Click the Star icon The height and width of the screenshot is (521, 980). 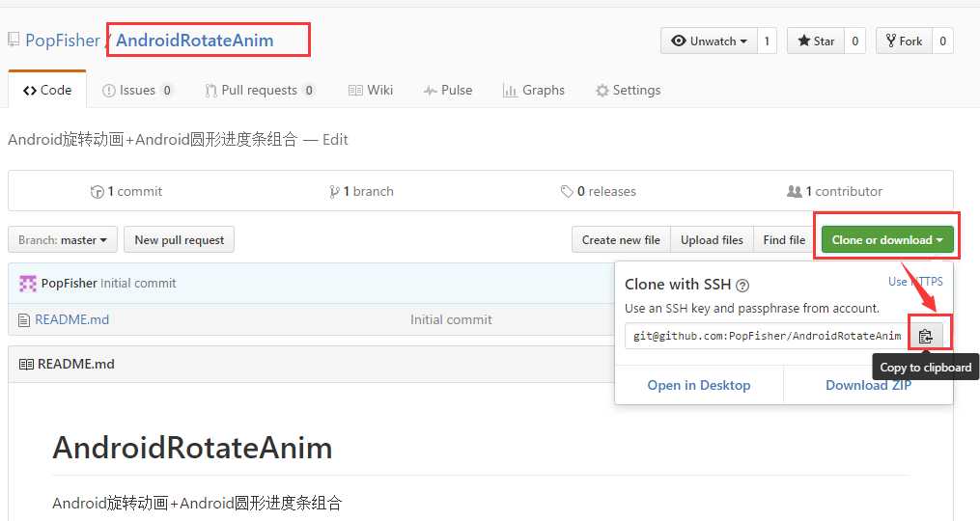coord(803,41)
